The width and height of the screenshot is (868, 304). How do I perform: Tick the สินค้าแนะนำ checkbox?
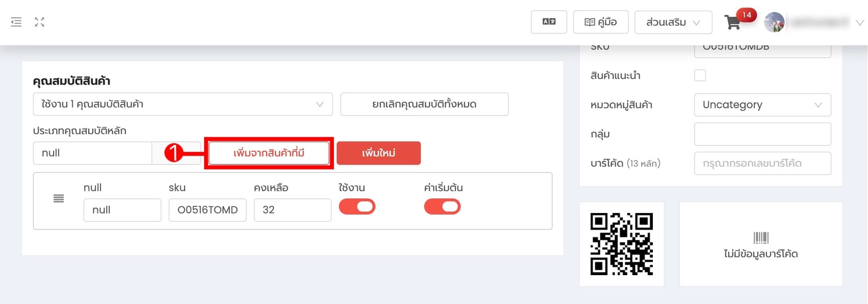coord(700,75)
